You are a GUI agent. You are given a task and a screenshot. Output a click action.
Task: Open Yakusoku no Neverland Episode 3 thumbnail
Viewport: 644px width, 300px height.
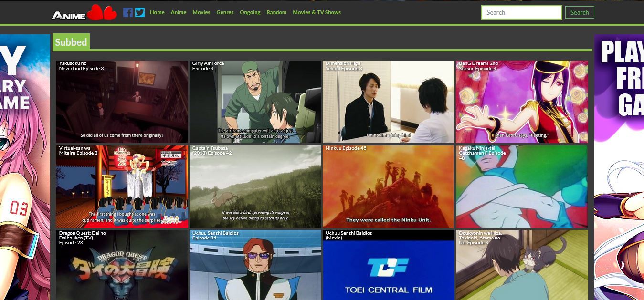(122, 102)
